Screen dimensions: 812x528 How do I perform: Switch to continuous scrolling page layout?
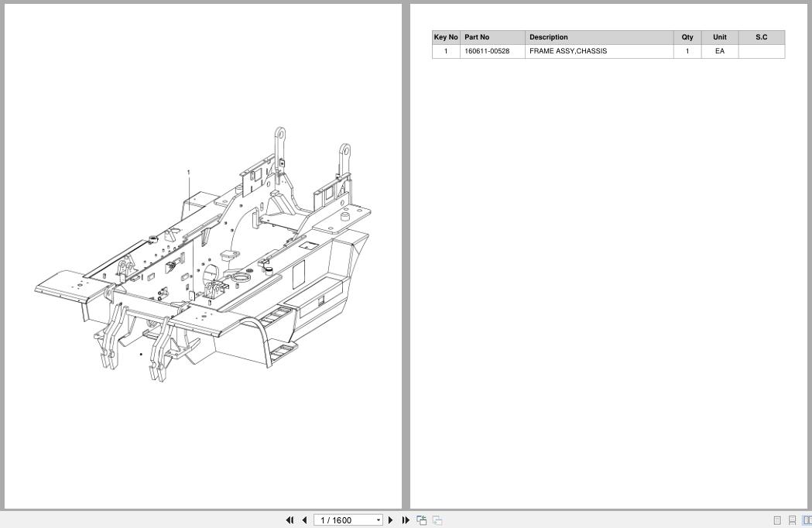coord(792,520)
